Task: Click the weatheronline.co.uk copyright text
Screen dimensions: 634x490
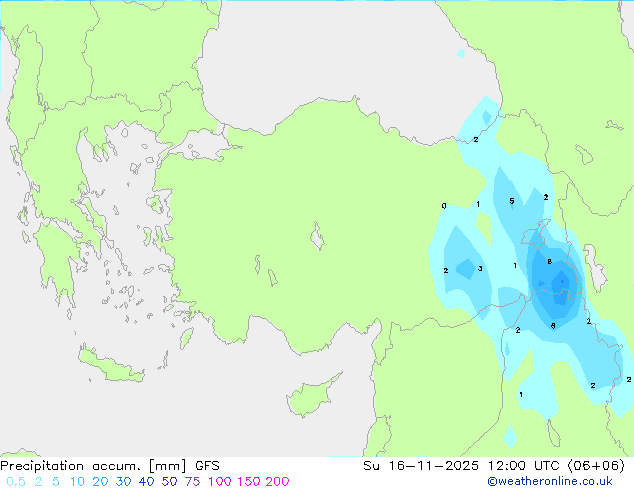Action: click(x=550, y=481)
